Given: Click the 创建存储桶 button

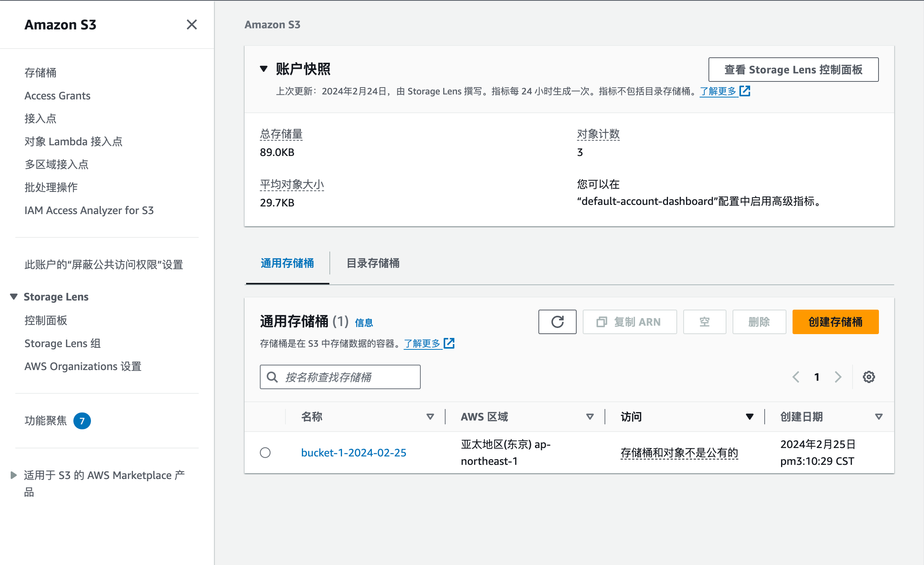Looking at the screenshot, I should pyautogui.click(x=835, y=322).
